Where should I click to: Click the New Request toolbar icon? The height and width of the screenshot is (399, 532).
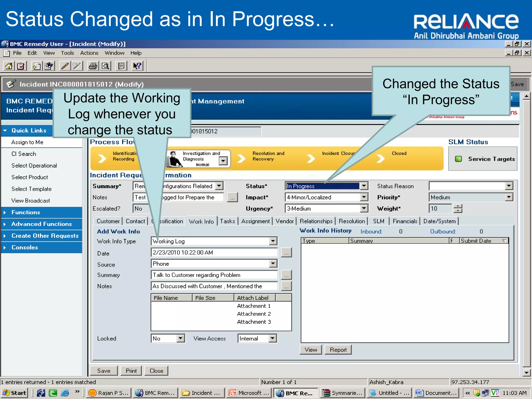coord(37,66)
